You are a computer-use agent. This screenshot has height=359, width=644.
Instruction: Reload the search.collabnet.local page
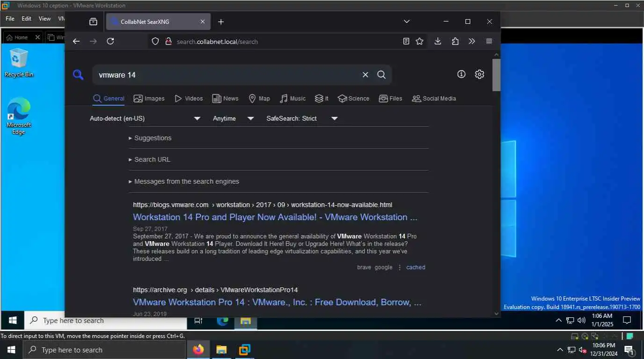point(110,41)
